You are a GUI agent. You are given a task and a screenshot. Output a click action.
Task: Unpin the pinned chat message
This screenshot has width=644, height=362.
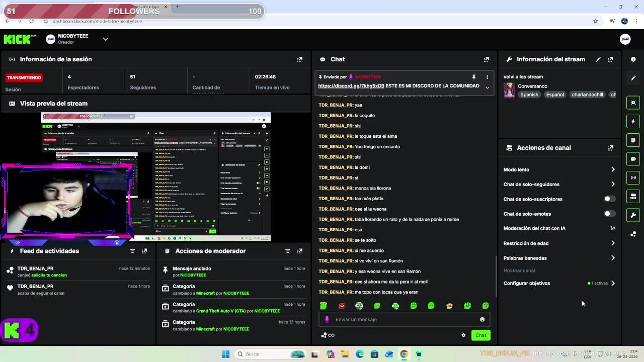[473, 77]
